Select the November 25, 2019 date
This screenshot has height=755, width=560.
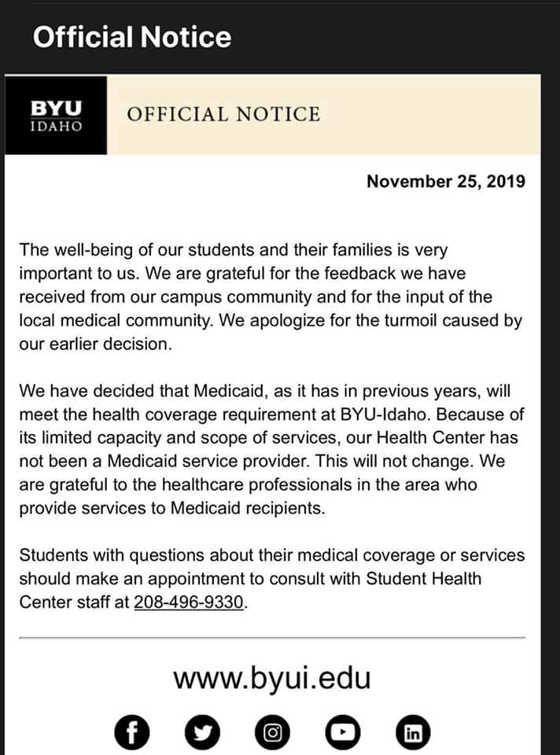(x=446, y=182)
